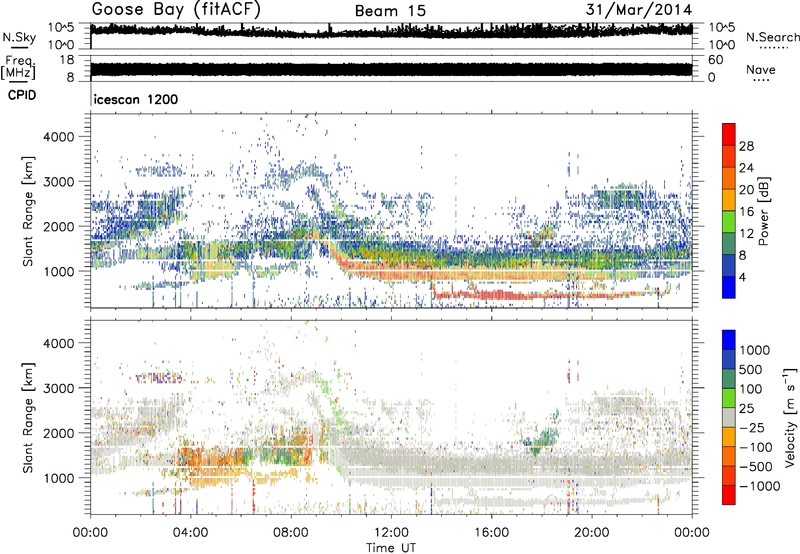This screenshot has height=554, width=800.
Task: Click the "08:00" time axis tick label
Action: pyautogui.click(x=291, y=533)
